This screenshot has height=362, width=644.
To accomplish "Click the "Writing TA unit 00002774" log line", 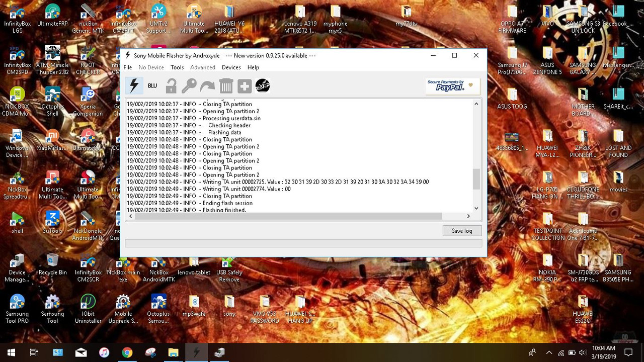I will (x=209, y=189).
